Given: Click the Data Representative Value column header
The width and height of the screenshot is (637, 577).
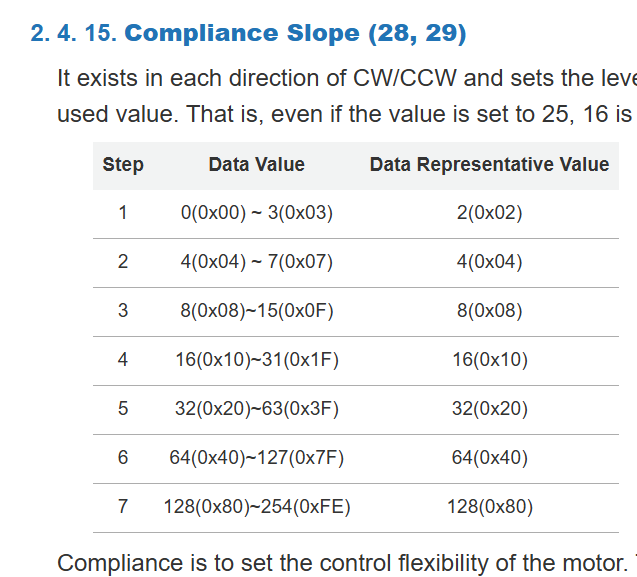Looking at the screenshot, I should tap(489, 165).
